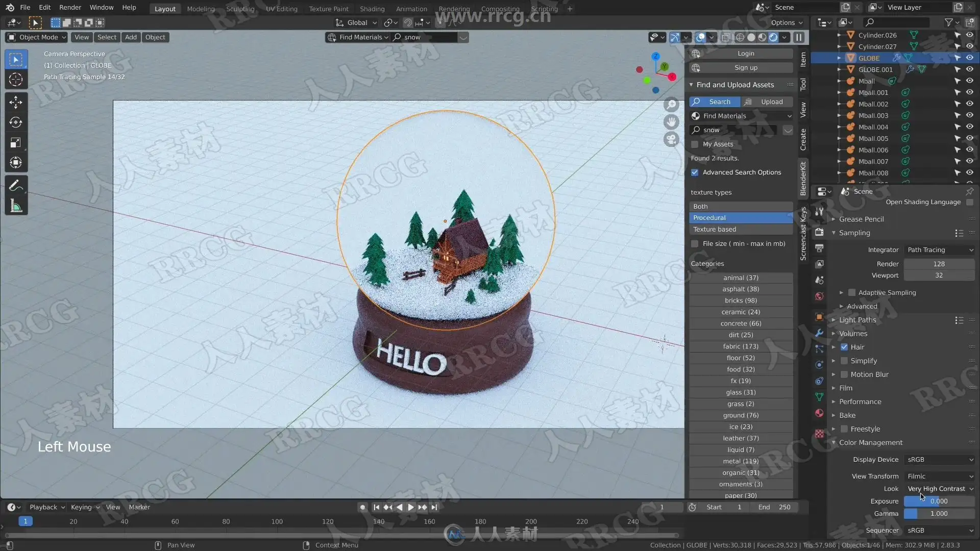Click the Sign up button

coord(746,68)
